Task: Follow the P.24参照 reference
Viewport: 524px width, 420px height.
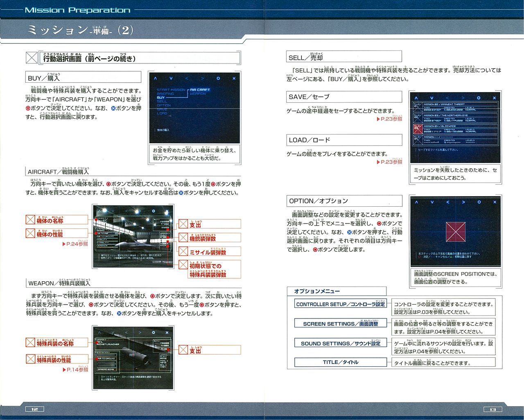Action: click(75, 244)
